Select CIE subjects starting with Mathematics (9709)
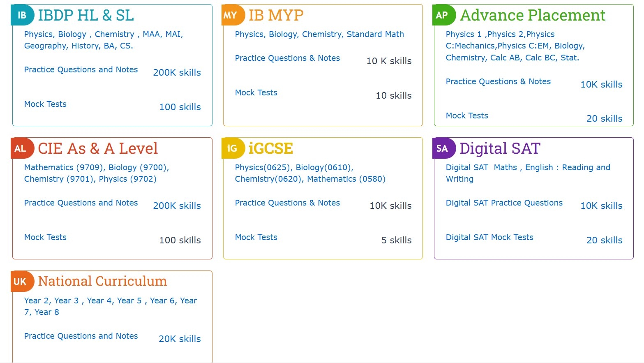644x363 pixels. [x=97, y=173]
